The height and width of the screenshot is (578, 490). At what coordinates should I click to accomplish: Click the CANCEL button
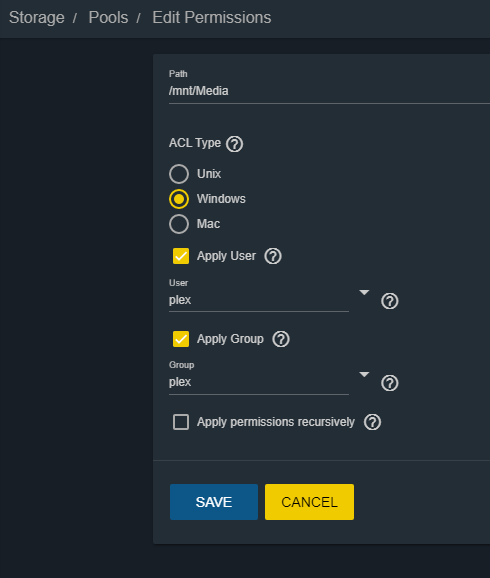(309, 502)
